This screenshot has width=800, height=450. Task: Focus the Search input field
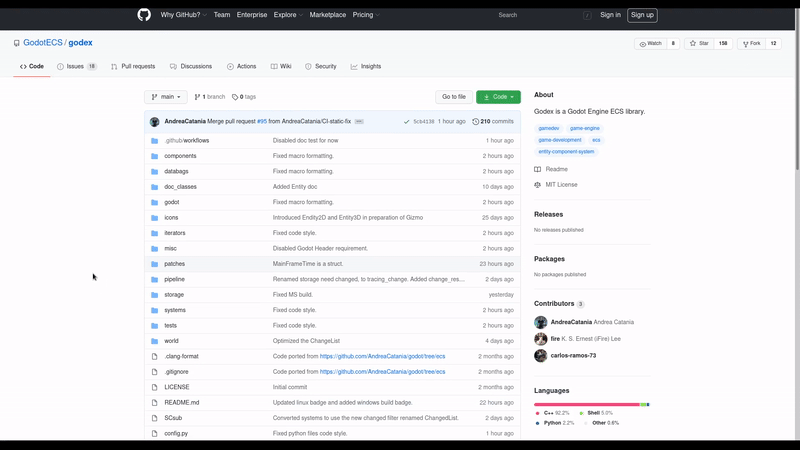click(x=543, y=15)
